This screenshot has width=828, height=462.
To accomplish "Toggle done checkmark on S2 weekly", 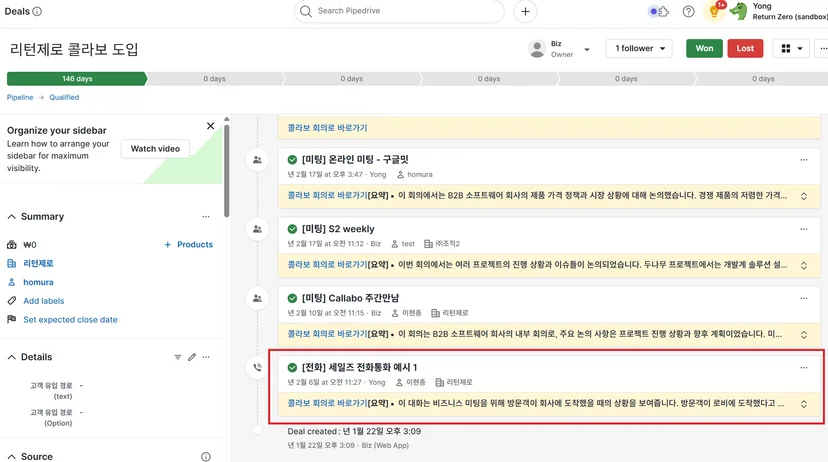I will pyautogui.click(x=292, y=229).
